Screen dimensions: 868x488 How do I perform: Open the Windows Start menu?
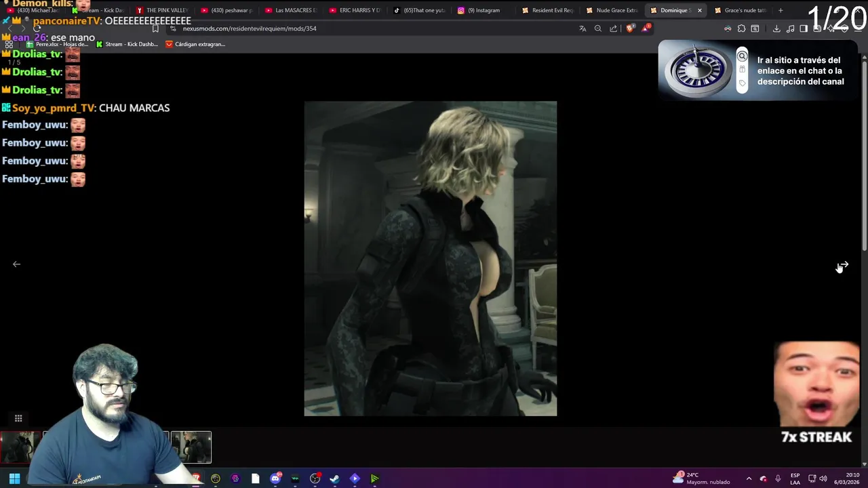click(14, 479)
